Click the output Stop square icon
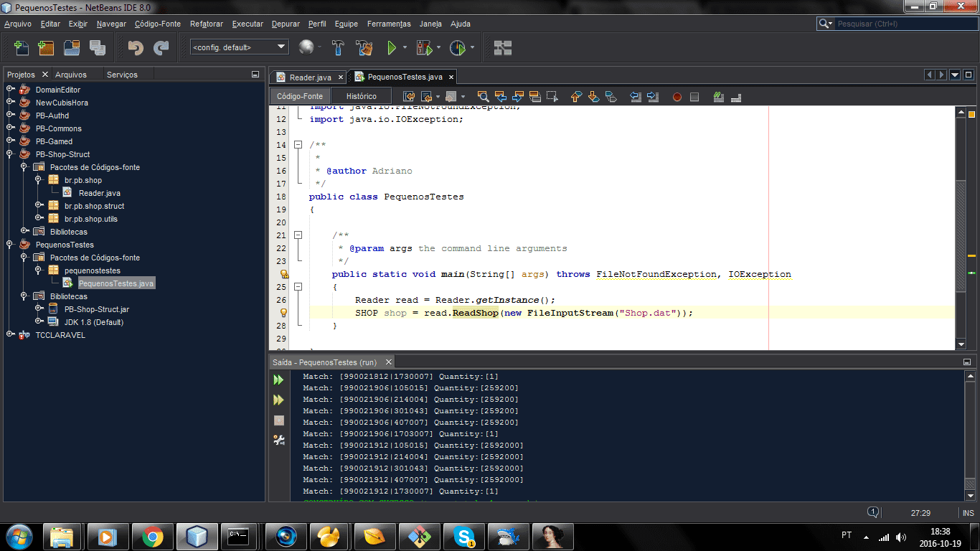Screen dimensions: 980x551 (279, 420)
